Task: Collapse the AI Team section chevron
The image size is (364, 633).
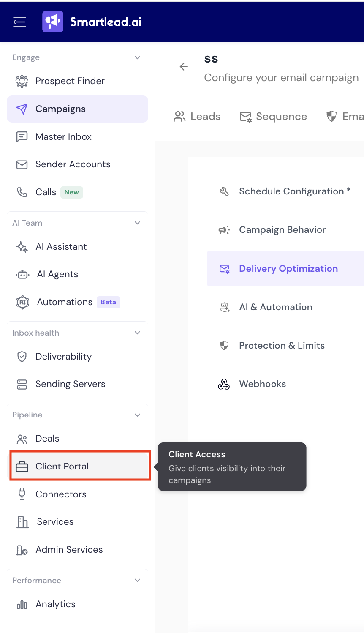Action: pyautogui.click(x=137, y=223)
